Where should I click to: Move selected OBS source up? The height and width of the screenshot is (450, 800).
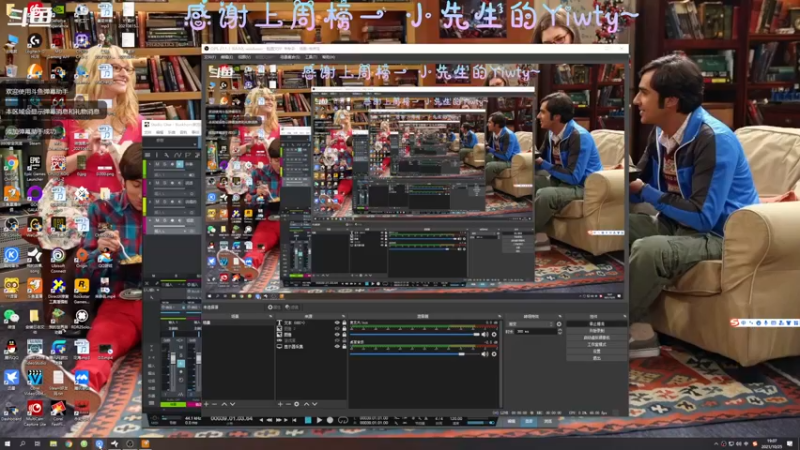pos(306,404)
